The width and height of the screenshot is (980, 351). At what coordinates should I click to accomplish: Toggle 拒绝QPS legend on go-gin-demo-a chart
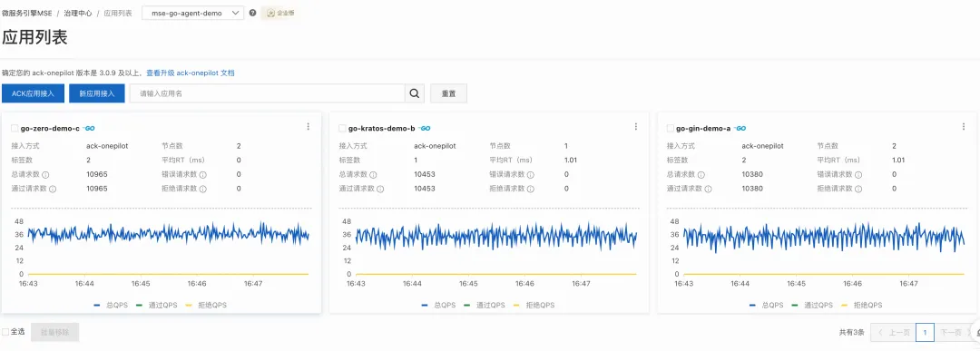[x=861, y=306]
